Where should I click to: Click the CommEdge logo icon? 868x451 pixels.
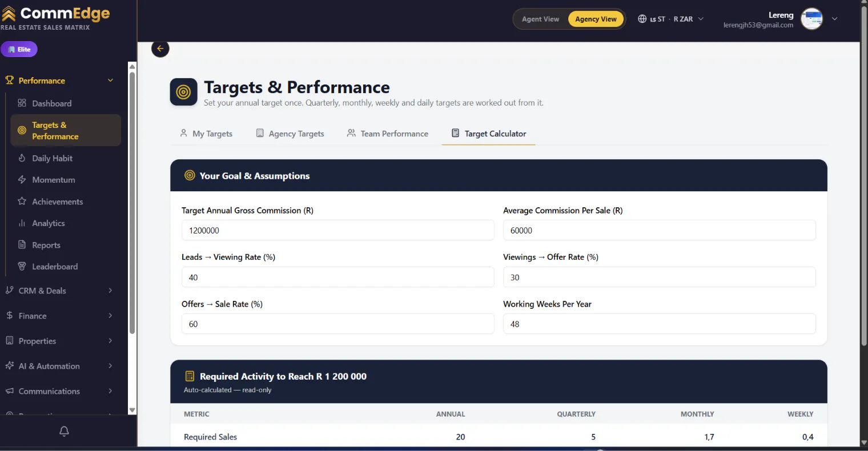[x=9, y=13]
